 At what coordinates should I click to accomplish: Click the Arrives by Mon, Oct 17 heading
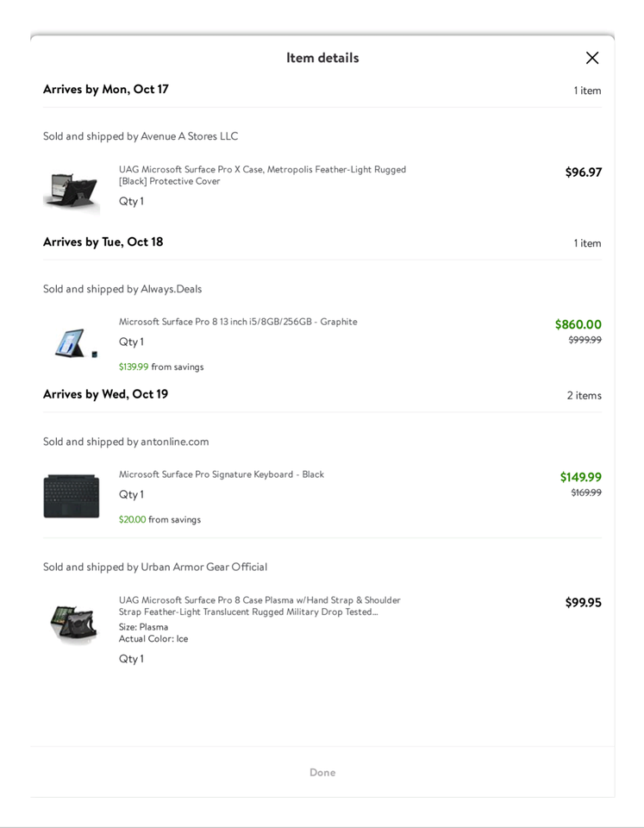pos(106,89)
